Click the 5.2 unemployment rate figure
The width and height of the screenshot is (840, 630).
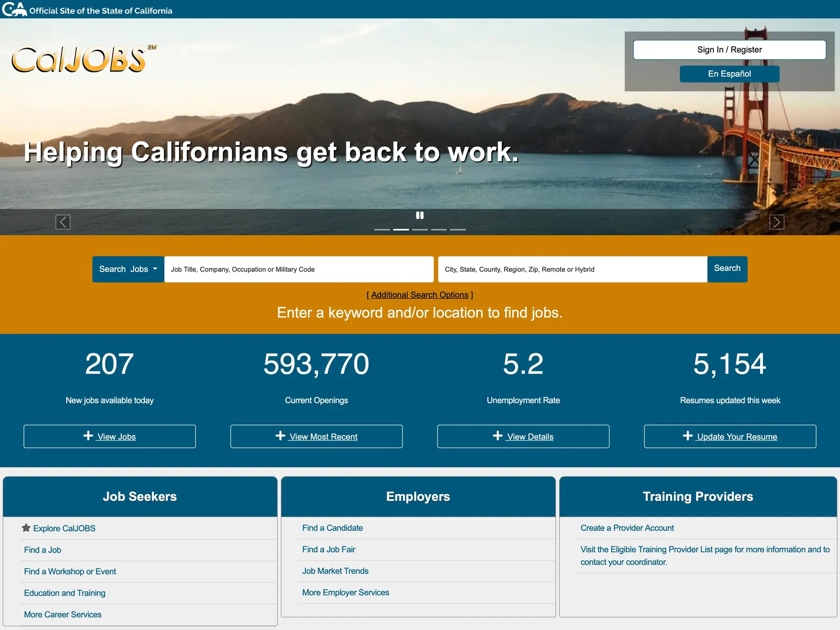523,364
